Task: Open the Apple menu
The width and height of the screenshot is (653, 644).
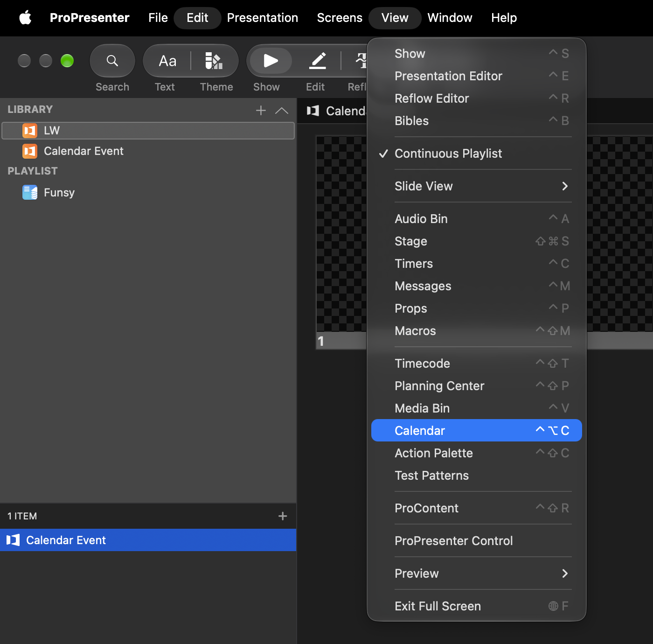Action: (25, 18)
